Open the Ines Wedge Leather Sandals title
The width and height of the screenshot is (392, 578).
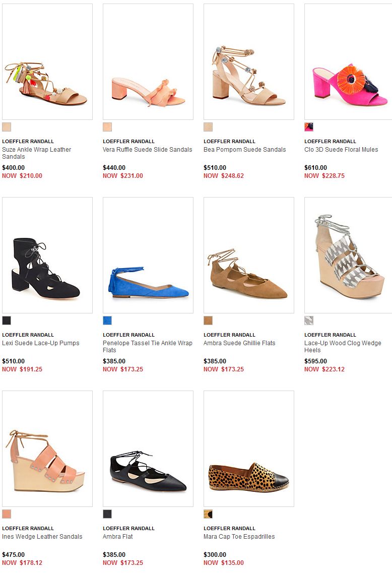(42, 536)
